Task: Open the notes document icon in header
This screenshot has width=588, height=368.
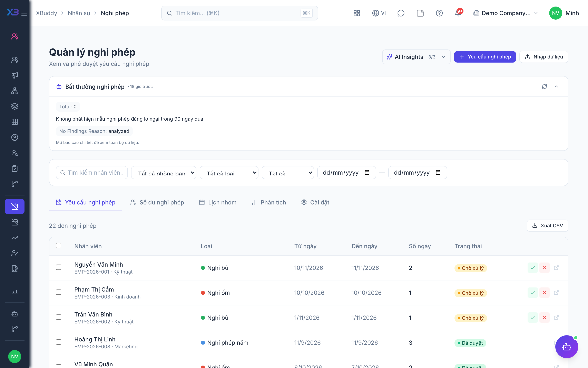Action: pos(420,13)
